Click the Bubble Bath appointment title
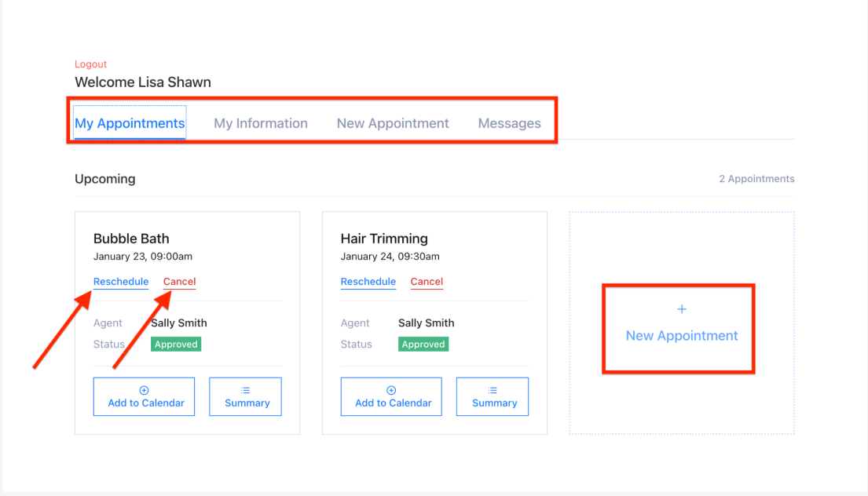Viewport: 868px width, 496px height. [131, 239]
